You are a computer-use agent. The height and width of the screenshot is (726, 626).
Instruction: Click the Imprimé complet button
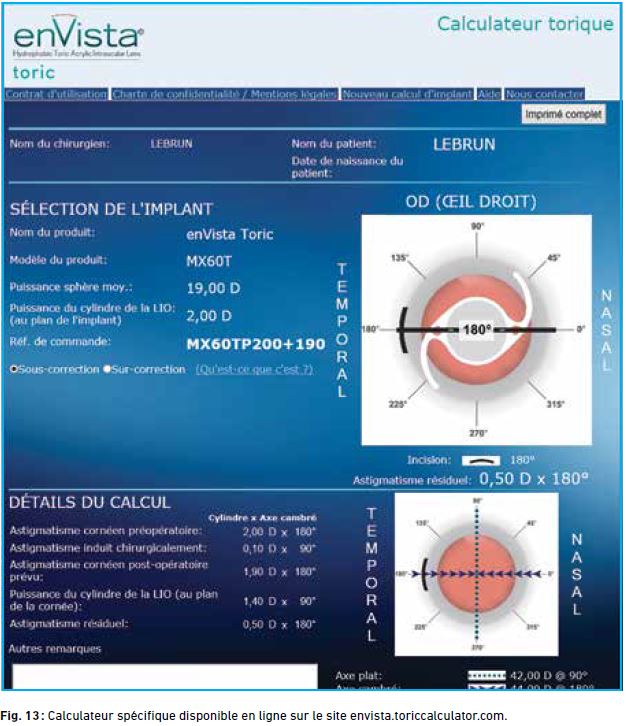(563, 114)
